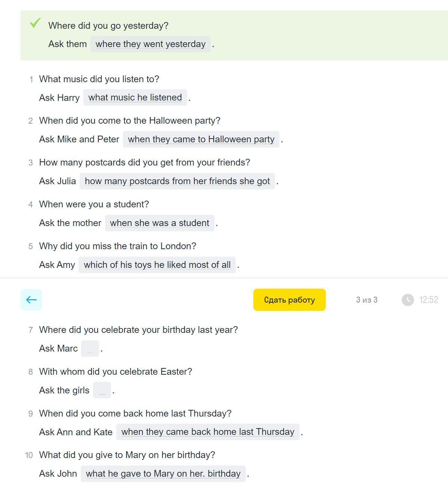The width and height of the screenshot is (448, 495).
Task: Click the example answer 'where they went yesterday'
Action: 151,44
